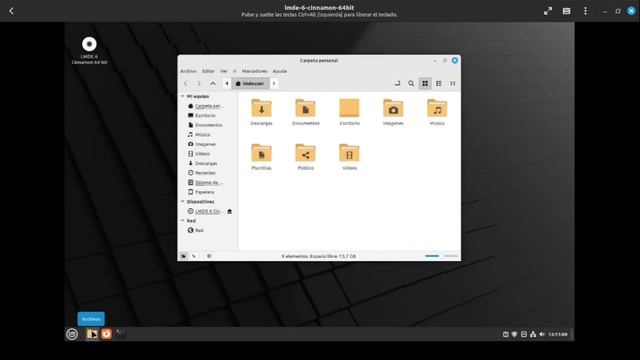Viewport: 640px width, 360px height.
Task: Open VM three-dot options menu
Action: click(x=585, y=11)
